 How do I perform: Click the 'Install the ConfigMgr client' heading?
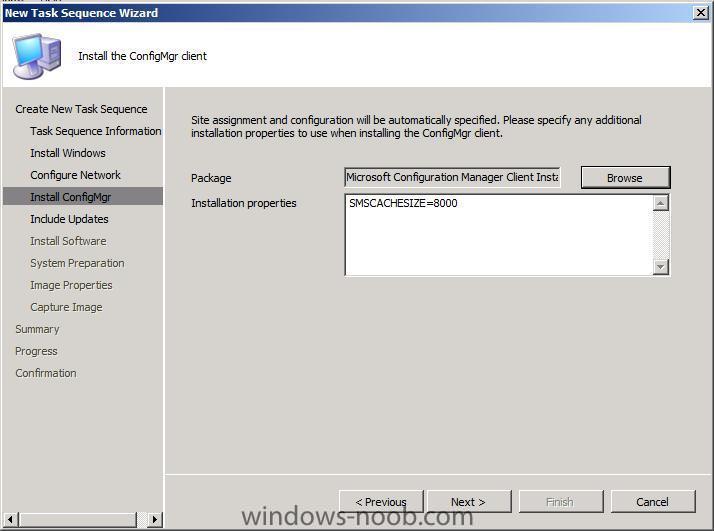143,56
